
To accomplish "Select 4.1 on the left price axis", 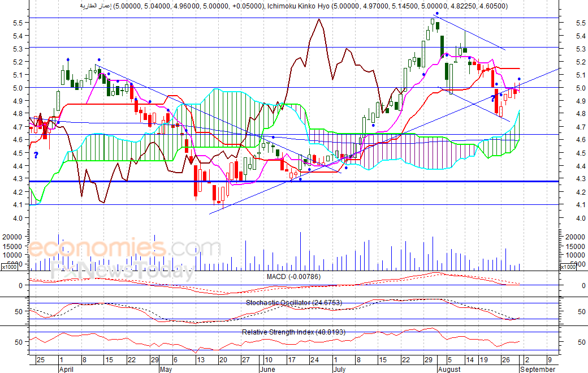I will point(18,205).
